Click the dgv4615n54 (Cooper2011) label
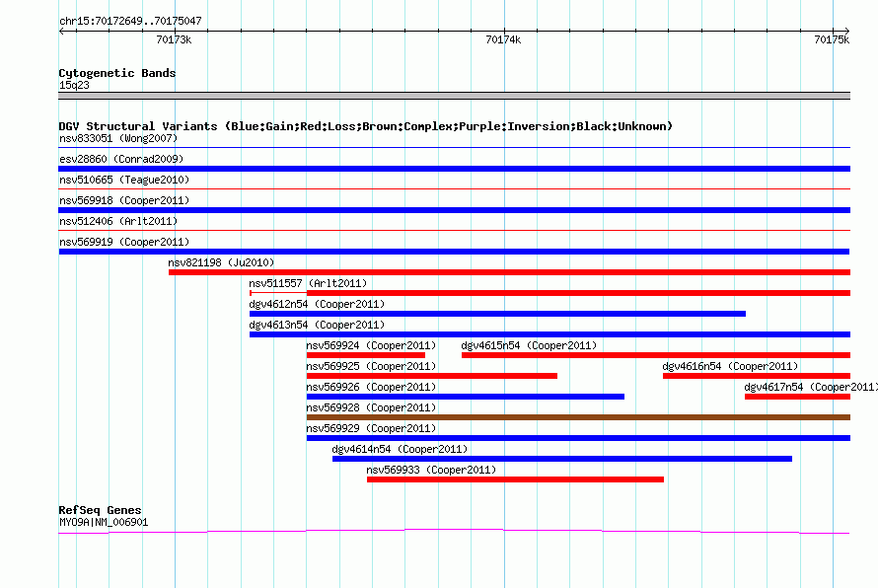This screenshot has height=588, width=878. (529, 345)
